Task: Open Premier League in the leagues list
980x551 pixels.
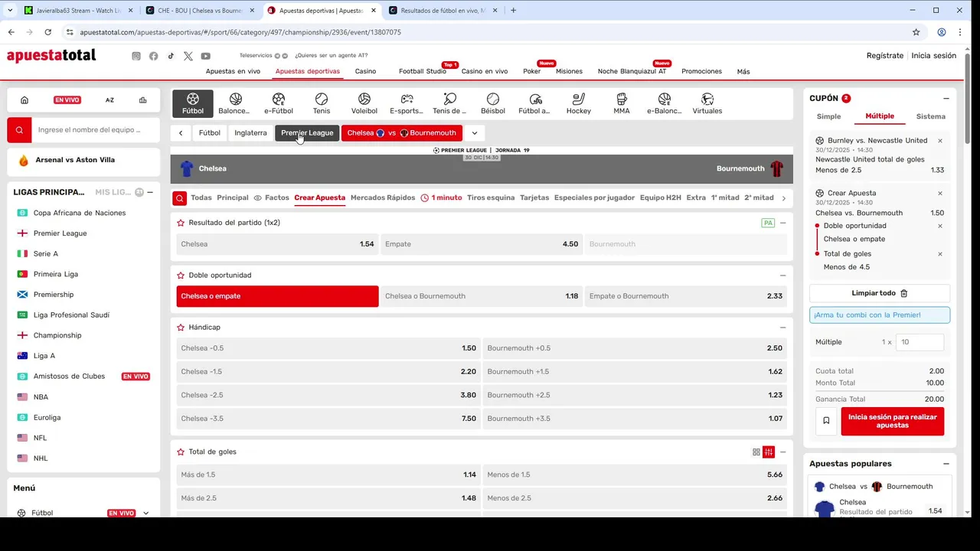Action: coord(60,233)
